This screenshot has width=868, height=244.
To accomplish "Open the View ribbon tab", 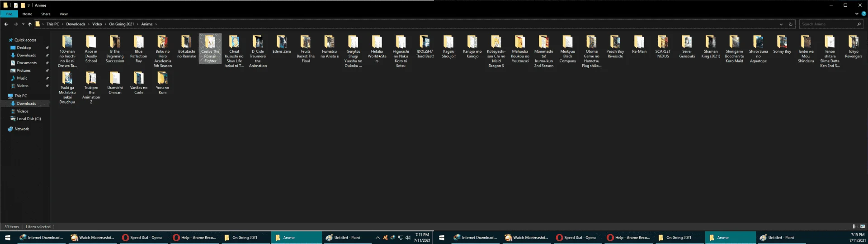I will 64,14.
